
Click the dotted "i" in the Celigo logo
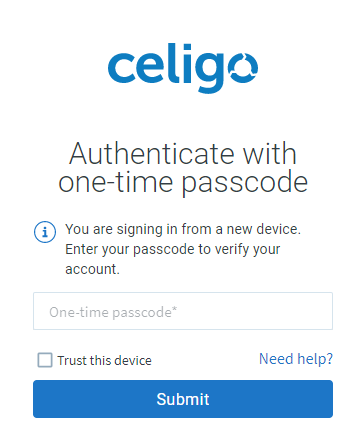click(187, 63)
